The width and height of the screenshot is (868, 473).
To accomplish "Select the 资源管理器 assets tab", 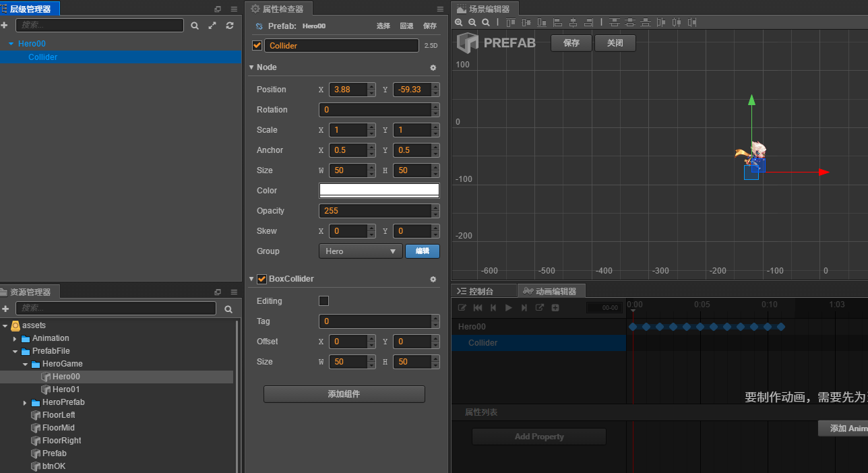I will [30, 292].
